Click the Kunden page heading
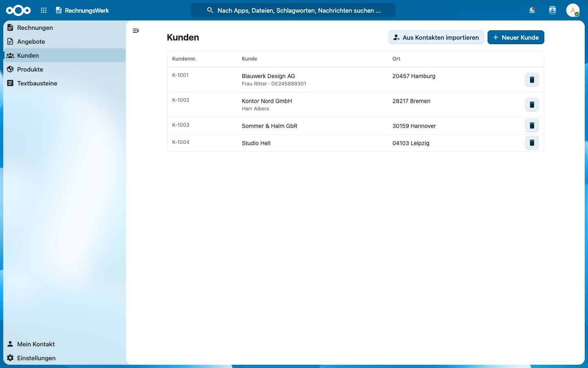 [x=183, y=37]
